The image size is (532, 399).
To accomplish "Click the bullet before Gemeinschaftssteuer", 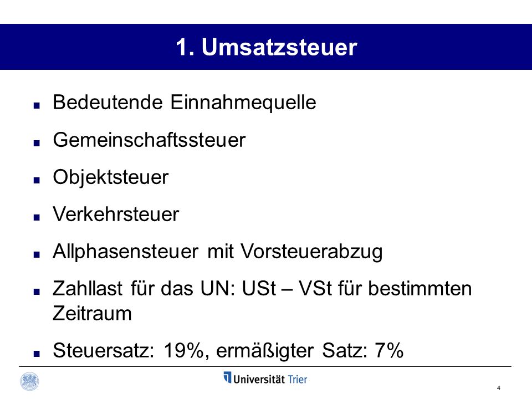I will coord(37,143).
